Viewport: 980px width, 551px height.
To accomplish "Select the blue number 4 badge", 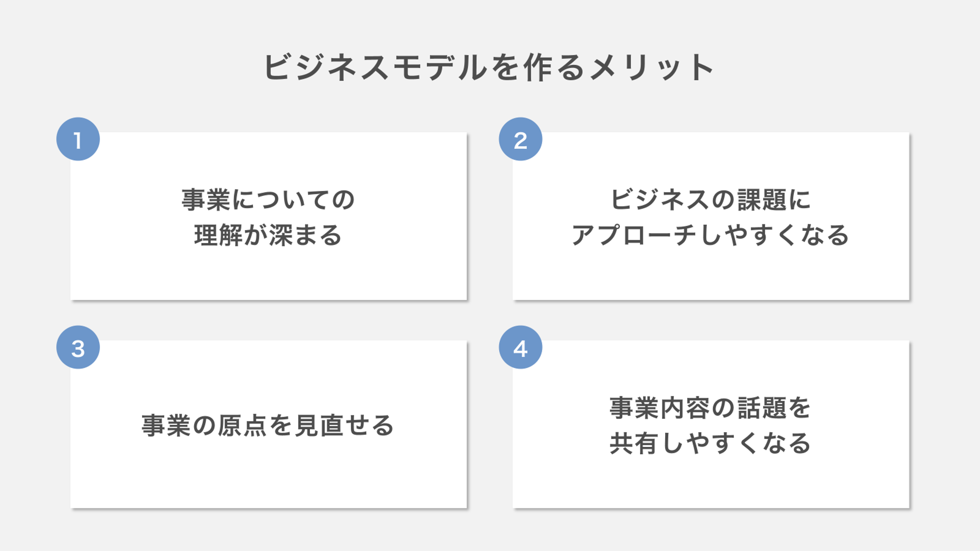I will click(x=521, y=347).
